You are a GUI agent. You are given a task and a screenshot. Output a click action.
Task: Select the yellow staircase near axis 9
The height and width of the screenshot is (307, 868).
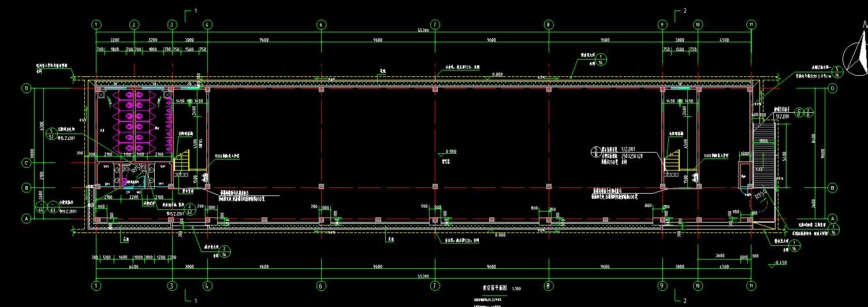pyautogui.click(x=672, y=162)
